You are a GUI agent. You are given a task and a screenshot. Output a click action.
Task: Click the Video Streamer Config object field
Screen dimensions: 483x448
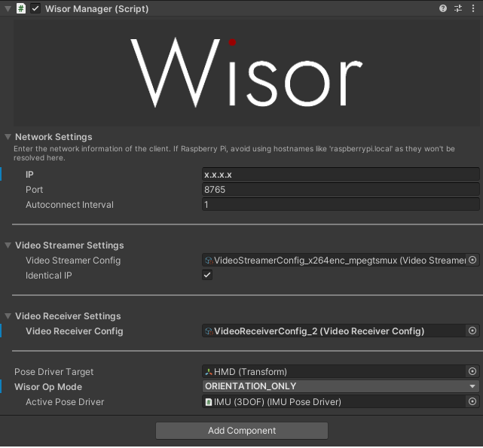click(334, 261)
